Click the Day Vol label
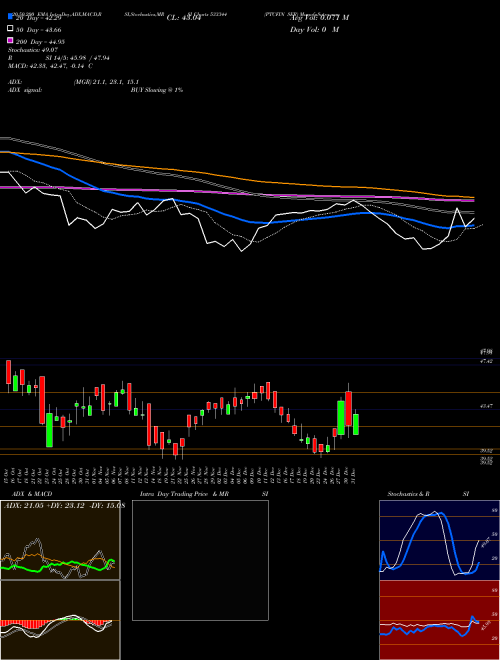 [314, 29]
